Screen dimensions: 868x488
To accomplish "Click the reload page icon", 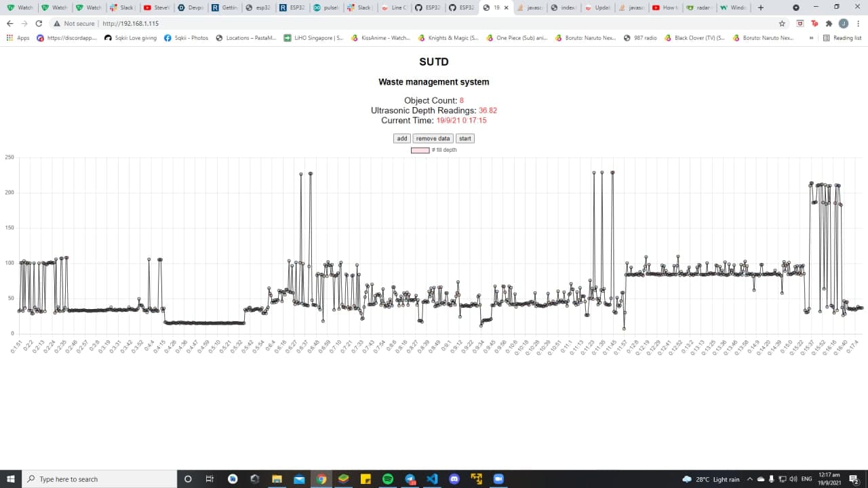I will 39,22.
